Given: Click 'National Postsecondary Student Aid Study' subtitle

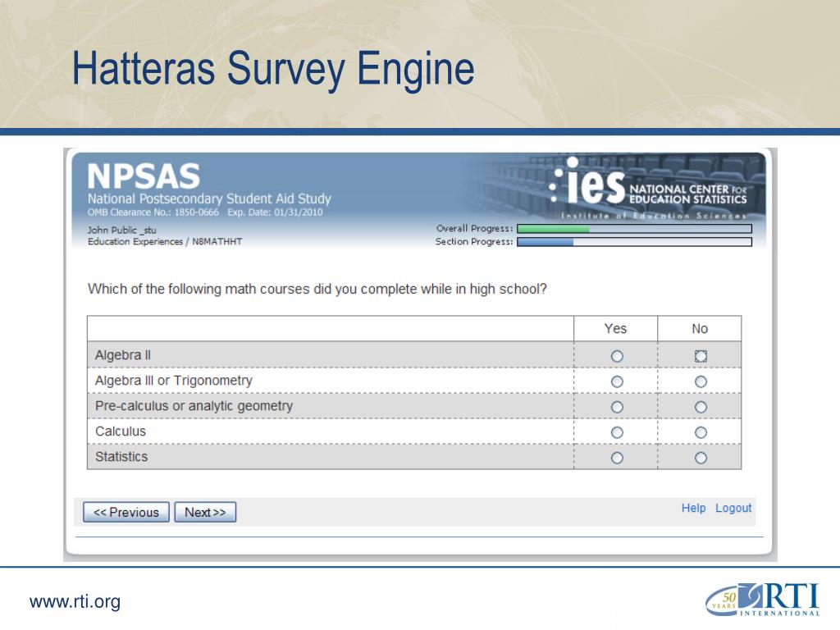Looking at the screenshot, I should (x=209, y=199).
